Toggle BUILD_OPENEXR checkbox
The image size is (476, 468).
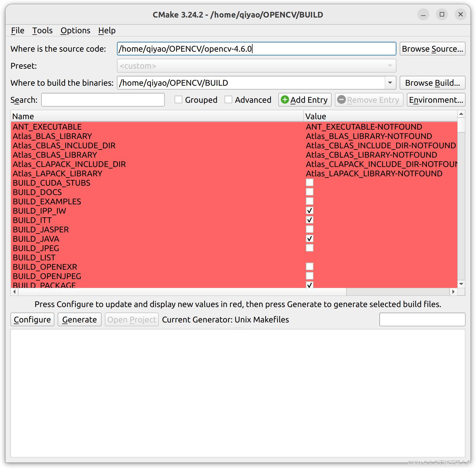click(x=310, y=267)
